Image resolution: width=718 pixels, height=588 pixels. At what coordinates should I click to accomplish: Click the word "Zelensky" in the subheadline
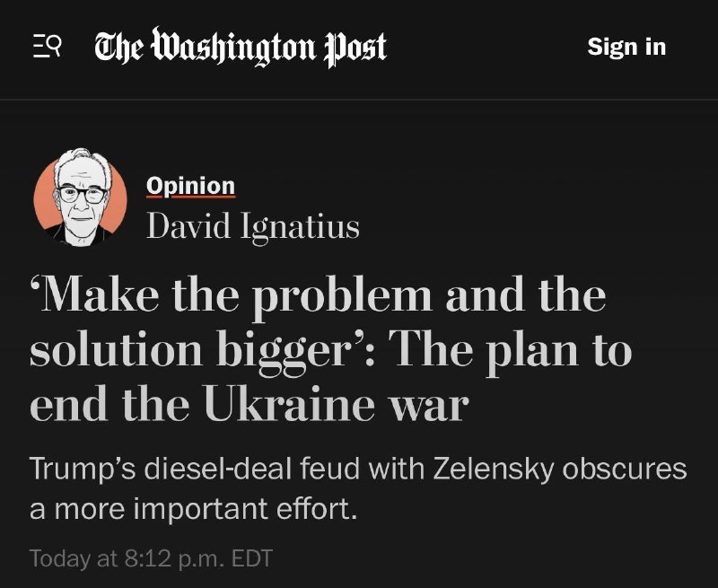coord(493,469)
